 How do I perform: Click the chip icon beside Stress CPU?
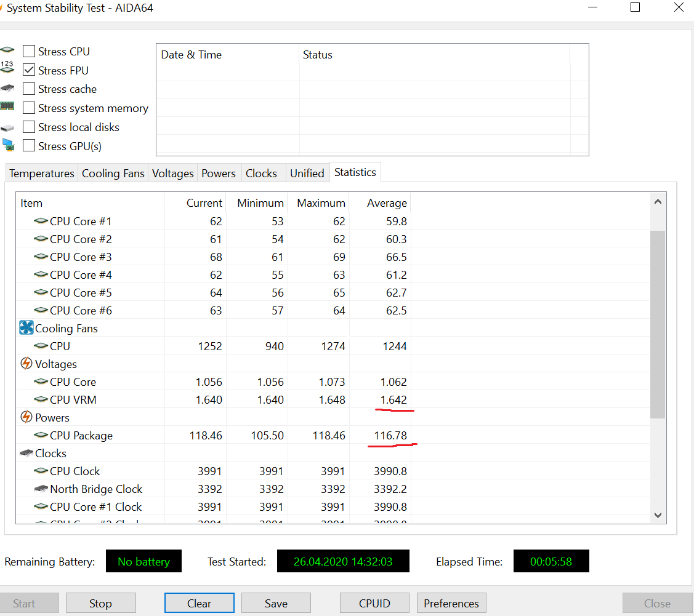coord(7,49)
